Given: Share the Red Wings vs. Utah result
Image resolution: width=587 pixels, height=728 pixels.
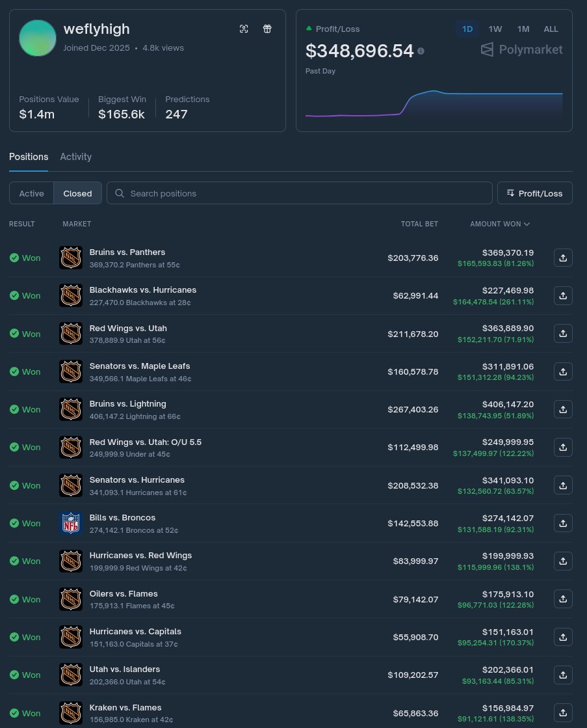Looking at the screenshot, I should coord(563,333).
